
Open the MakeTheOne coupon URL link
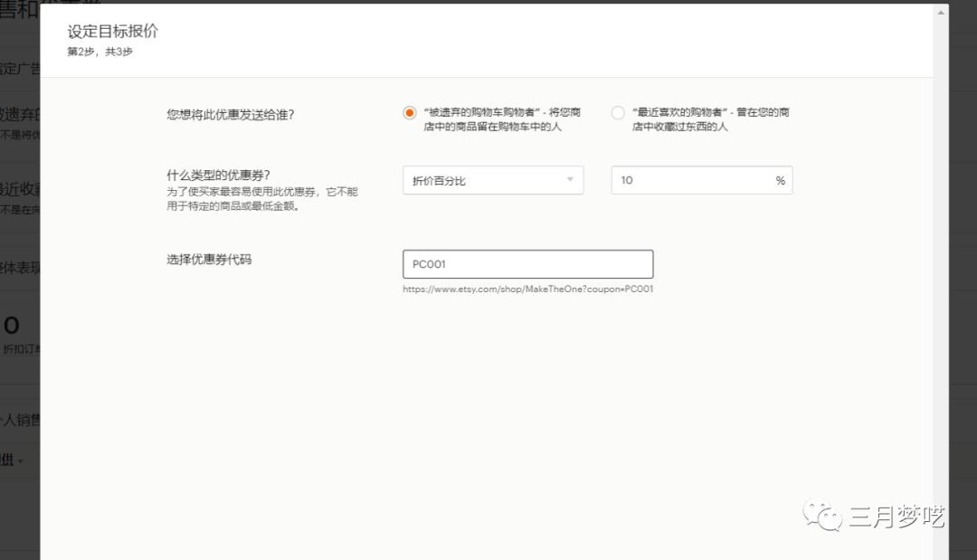(x=527, y=288)
